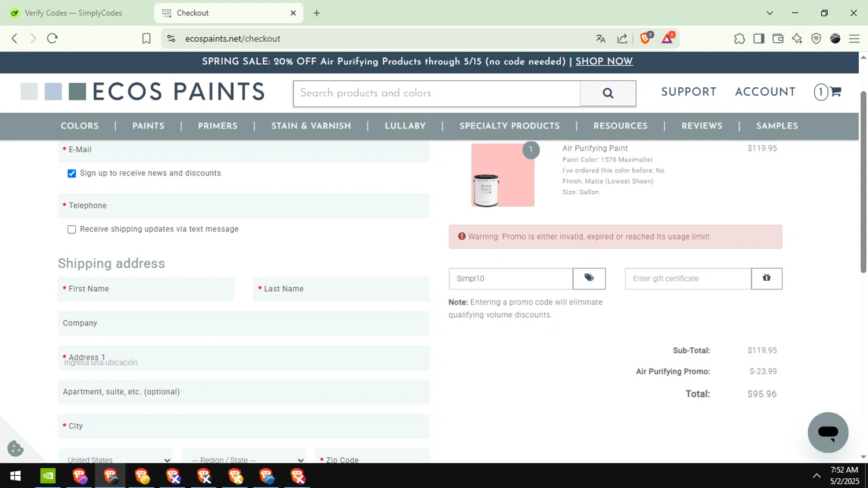Click SHOP NOW sale link
Screen dimensions: 868x488
[x=604, y=61]
